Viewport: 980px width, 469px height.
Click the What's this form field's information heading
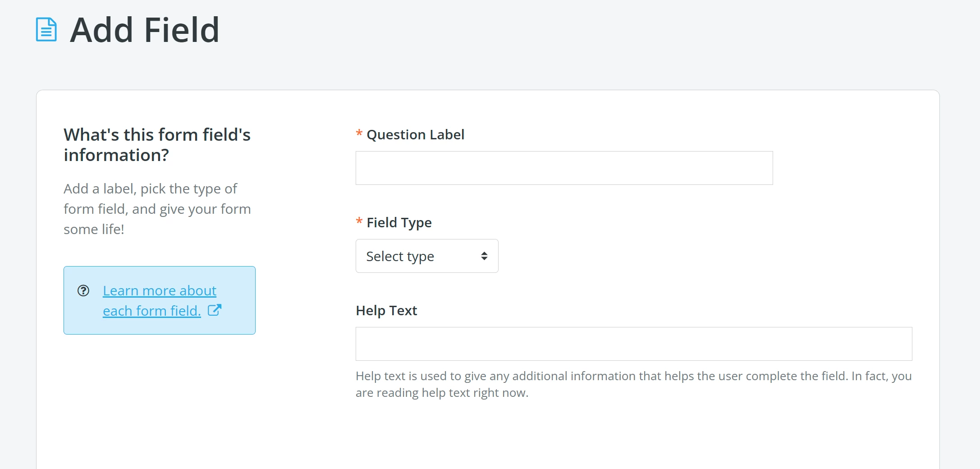(157, 145)
